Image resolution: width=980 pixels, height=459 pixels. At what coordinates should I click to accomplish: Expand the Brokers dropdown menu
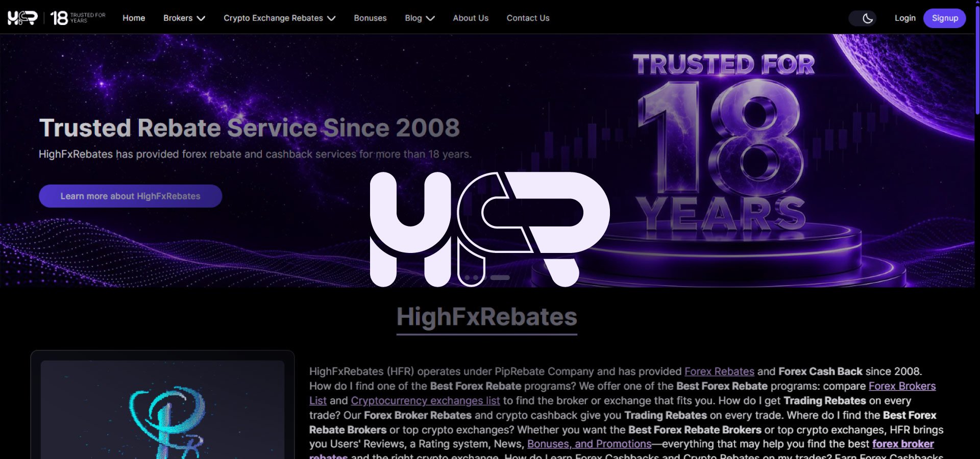[x=184, y=18]
